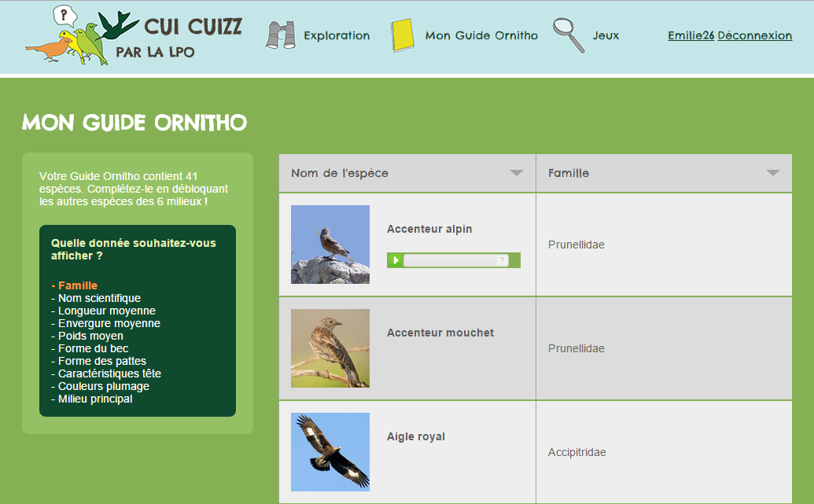Open the Accenteur mouchet photo thumbnail
814x504 pixels.
click(x=330, y=348)
